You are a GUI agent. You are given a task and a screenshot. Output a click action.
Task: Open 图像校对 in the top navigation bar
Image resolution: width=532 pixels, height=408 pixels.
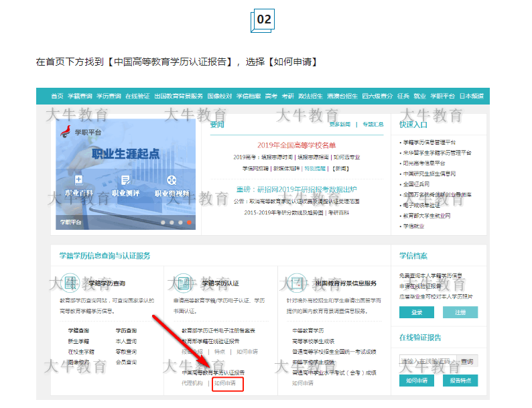pyautogui.click(x=220, y=96)
